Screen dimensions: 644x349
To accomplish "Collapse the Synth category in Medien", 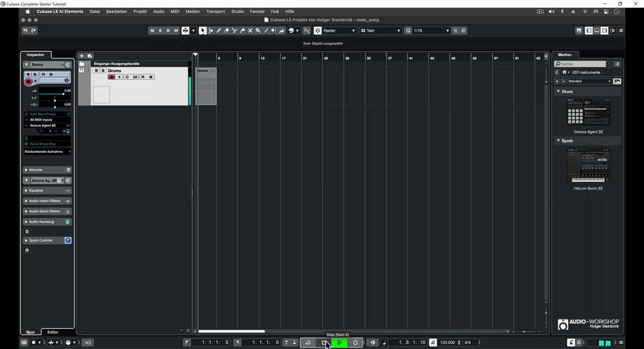I will click(558, 141).
